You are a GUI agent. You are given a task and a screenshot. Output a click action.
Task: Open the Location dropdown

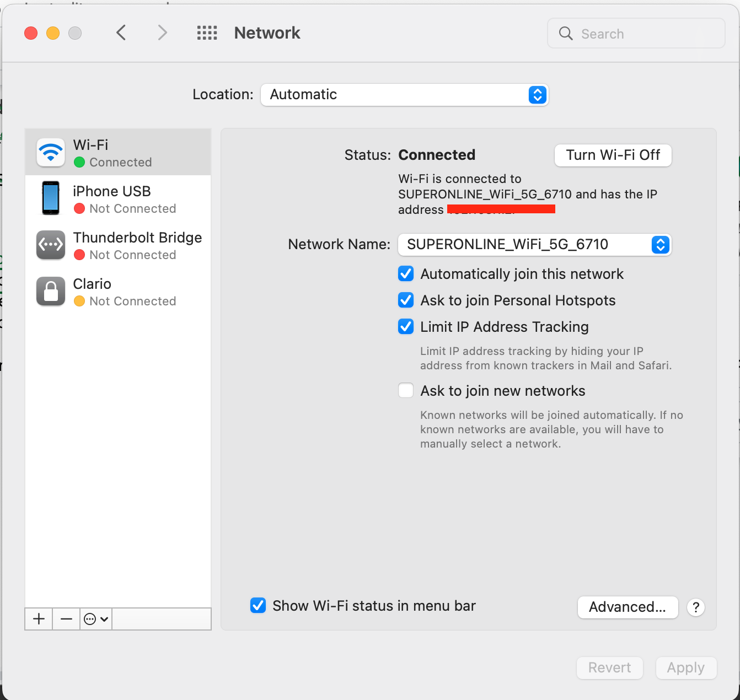pyautogui.click(x=405, y=95)
